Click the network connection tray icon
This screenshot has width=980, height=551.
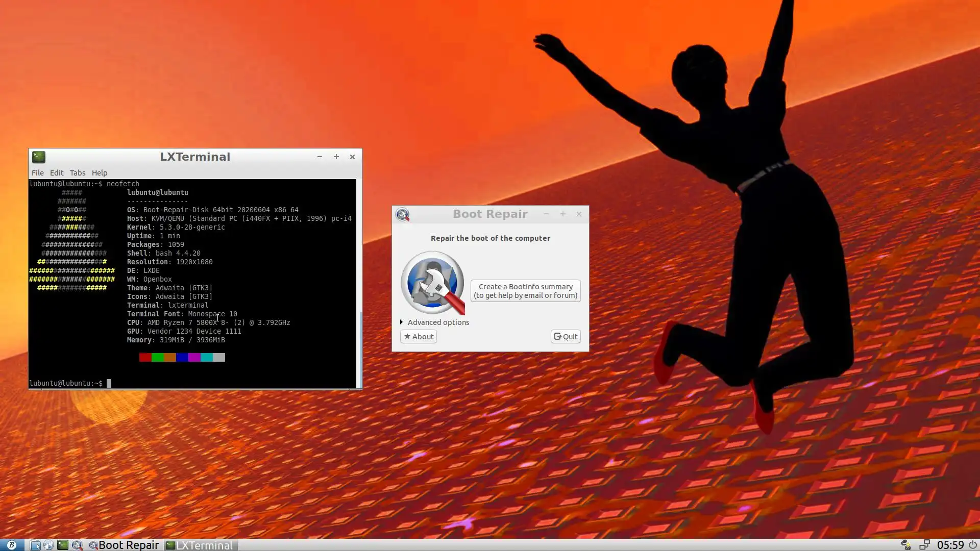coord(924,545)
